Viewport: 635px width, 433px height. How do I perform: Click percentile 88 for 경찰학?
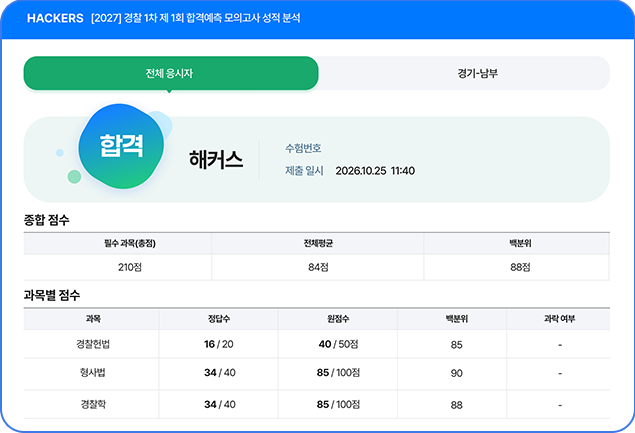tap(457, 405)
